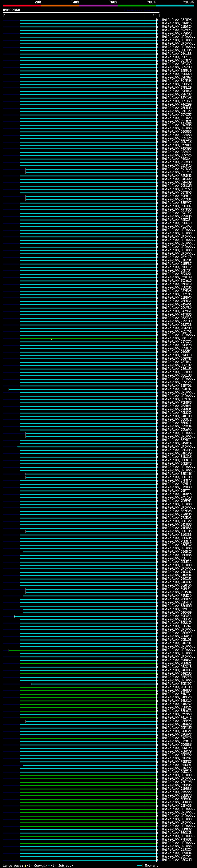Click the label UniRef100_A7F6D1

coord(176,839)
